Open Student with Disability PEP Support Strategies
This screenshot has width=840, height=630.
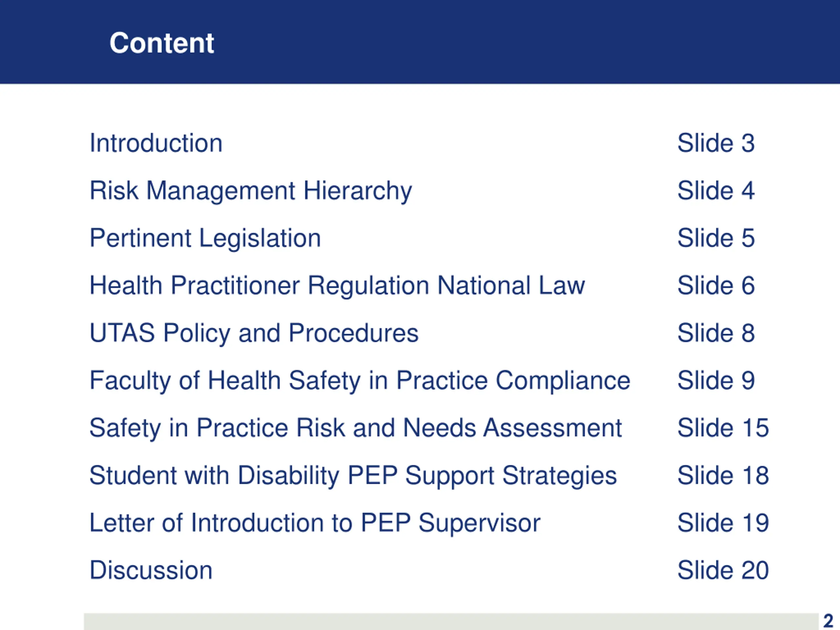point(353,475)
